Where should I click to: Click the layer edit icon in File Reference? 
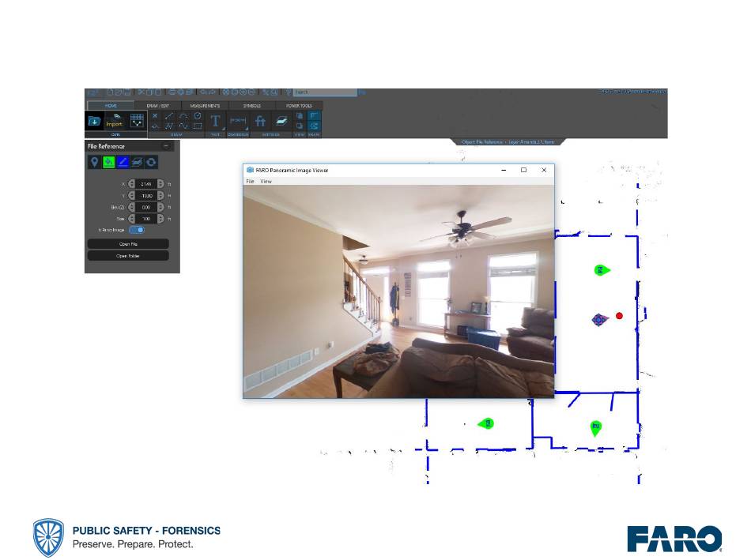(x=137, y=162)
